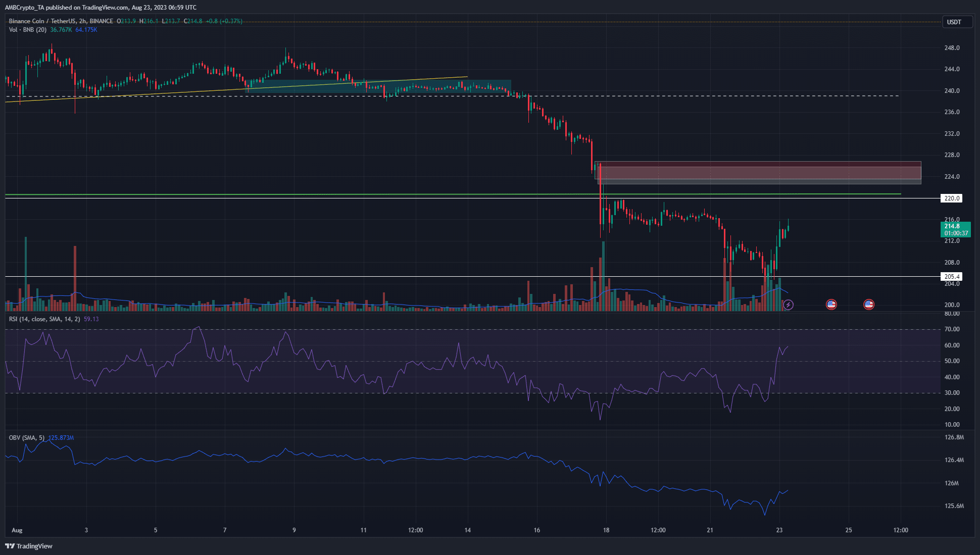The width and height of the screenshot is (980, 555).
Task: Click the volume value 36.767K
Action: click(x=61, y=30)
